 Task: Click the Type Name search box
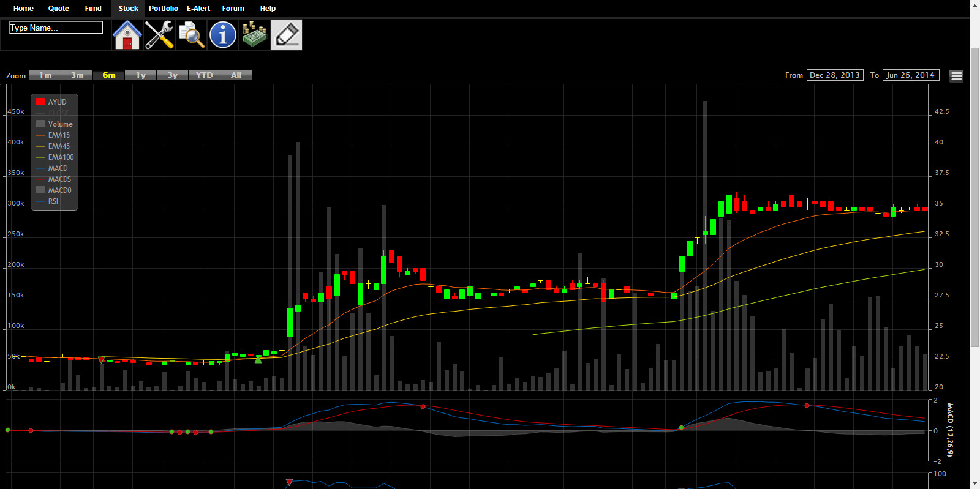coord(56,28)
